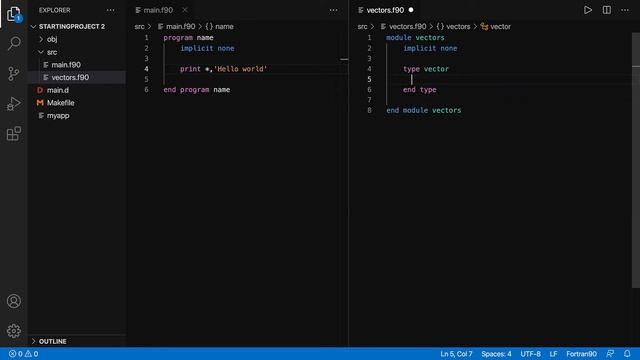Click src breadcrumb in left editor

click(x=140, y=27)
